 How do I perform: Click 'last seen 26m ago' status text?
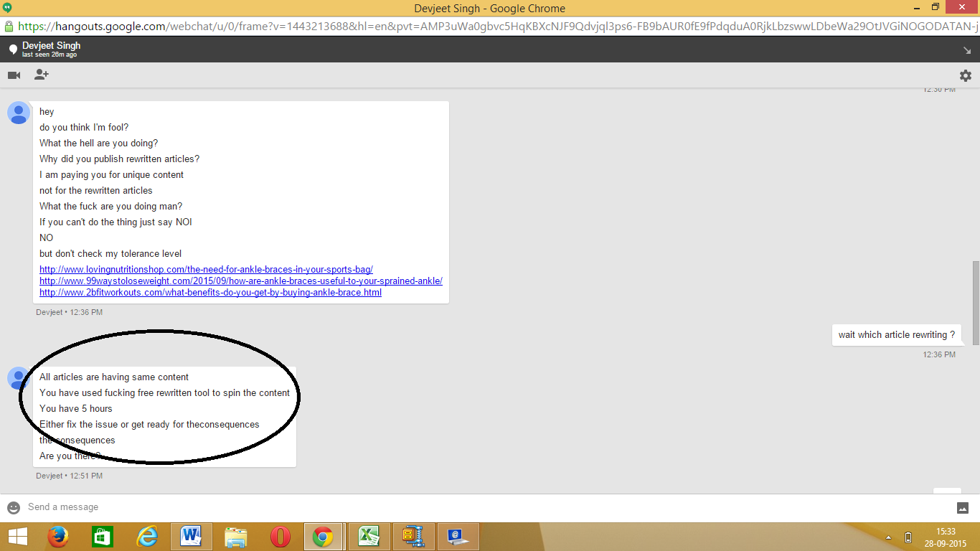(50, 55)
